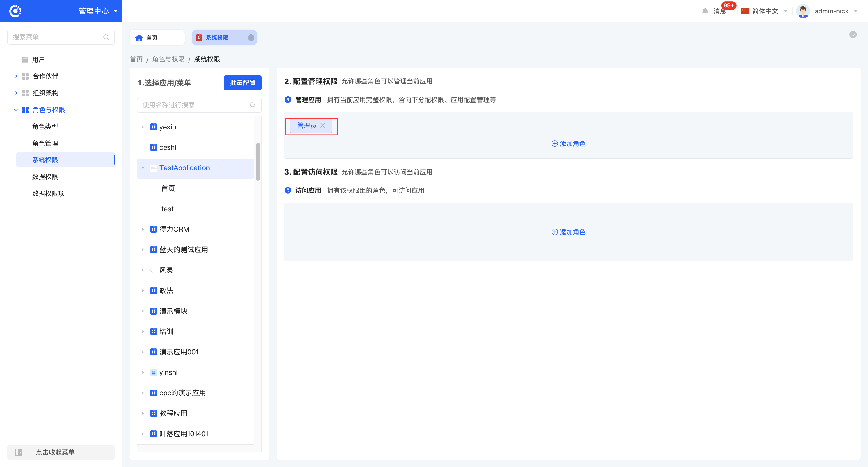This screenshot has width=868, height=467.
Task: Click the 叶落应用101401 app icon
Action: [153, 434]
